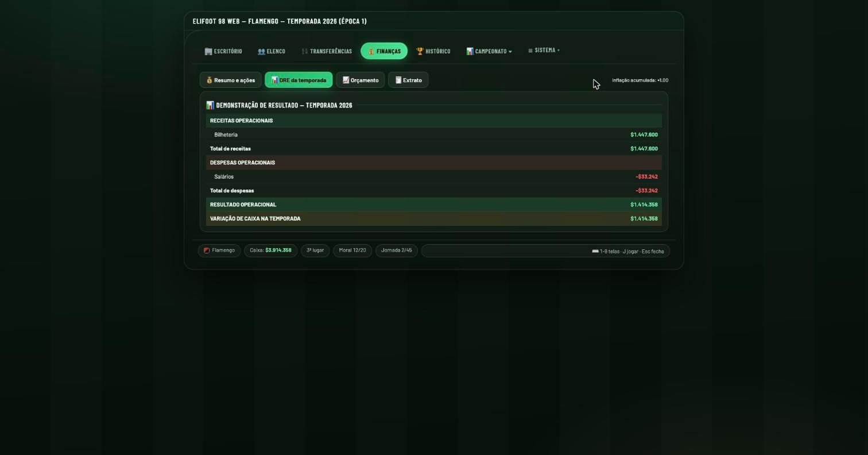Screen dimensions: 868x455
Task: Click the Bilheteria value $1.447.600
Action: (x=644, y=134)
